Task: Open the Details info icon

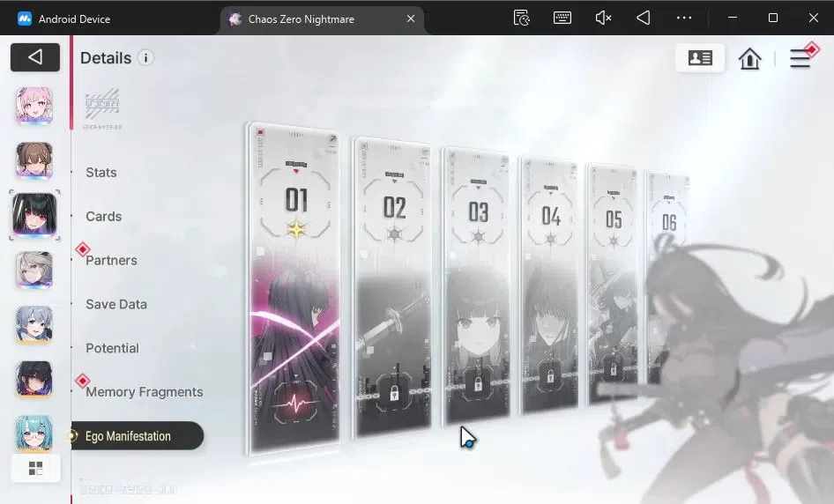Action: coord(145,57)
